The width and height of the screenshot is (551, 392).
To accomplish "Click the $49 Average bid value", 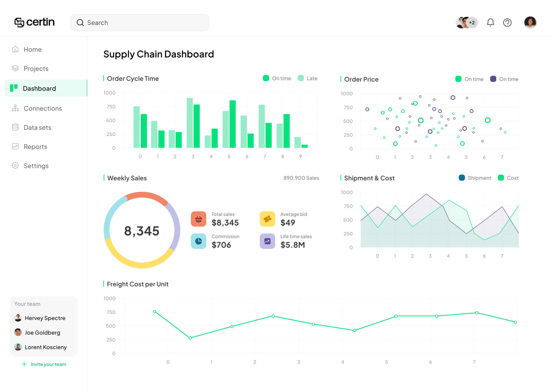I will [x=288, y=223].
